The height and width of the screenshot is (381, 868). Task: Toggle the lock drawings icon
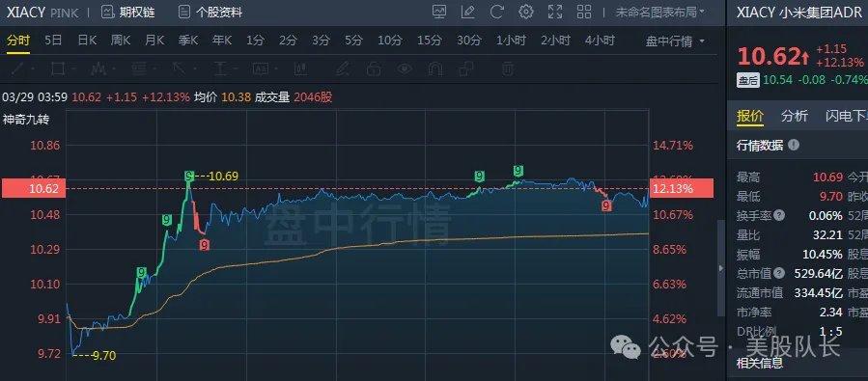point(374,68)
